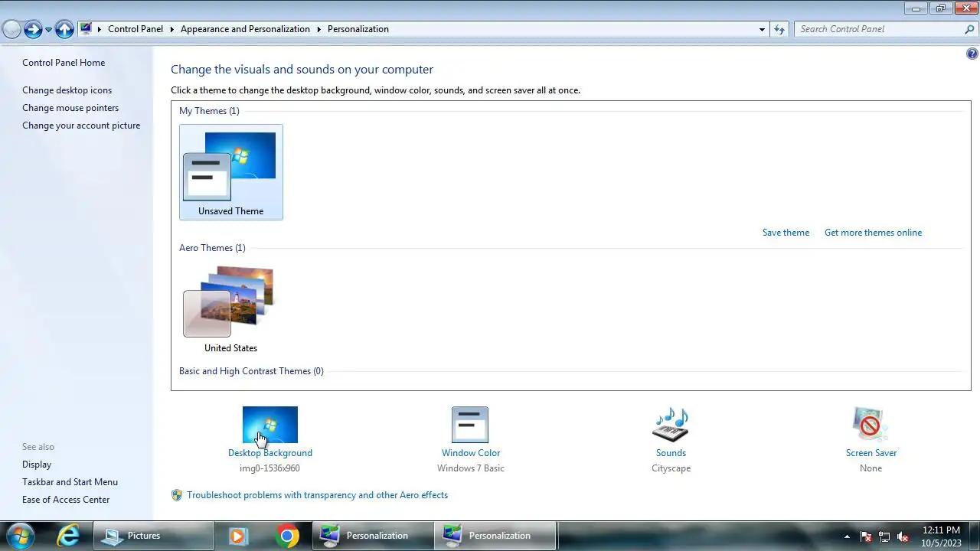The image size is (980, 551).
Task: Expand the arrow after Control Panel breadcrumb
Action: (x=172, y=29)
